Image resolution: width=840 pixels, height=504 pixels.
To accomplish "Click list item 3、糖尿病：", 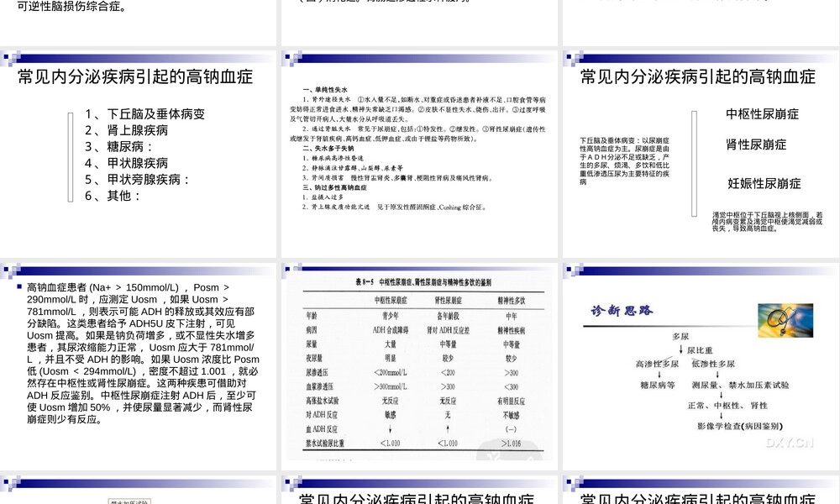I will point(119,147).
